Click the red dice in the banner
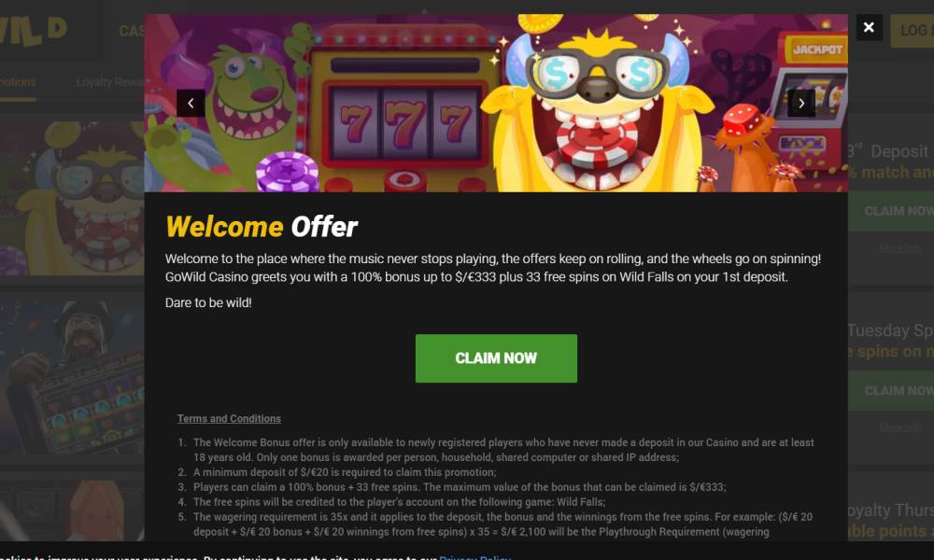 pos(743,119)
